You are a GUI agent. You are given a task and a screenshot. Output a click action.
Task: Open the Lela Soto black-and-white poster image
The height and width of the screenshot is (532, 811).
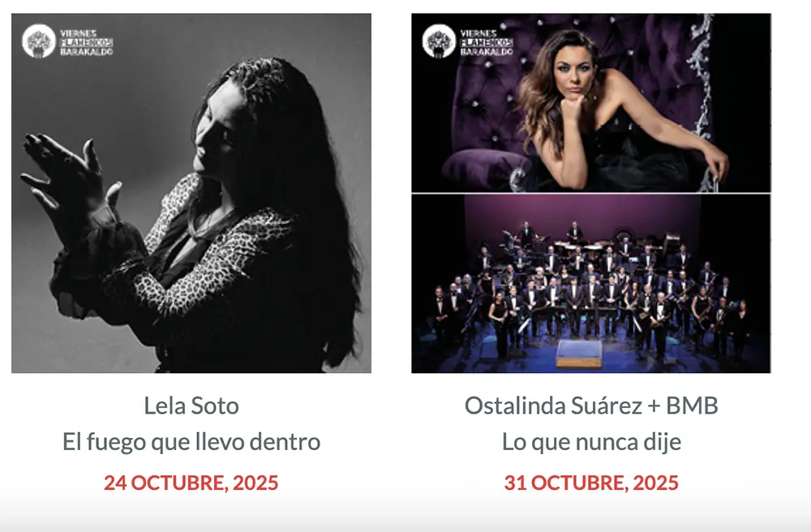[191, 193]
